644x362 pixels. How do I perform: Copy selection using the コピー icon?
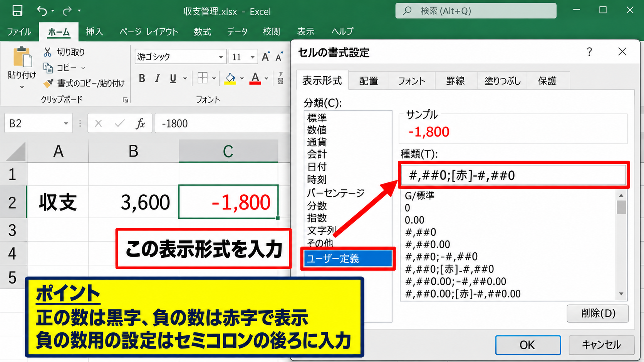[48, 68]
